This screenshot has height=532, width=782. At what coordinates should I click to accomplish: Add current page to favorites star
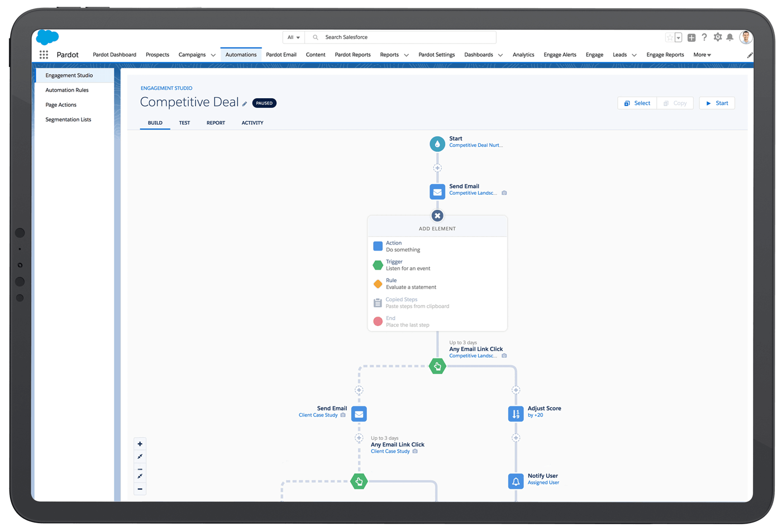pos(669,37)
